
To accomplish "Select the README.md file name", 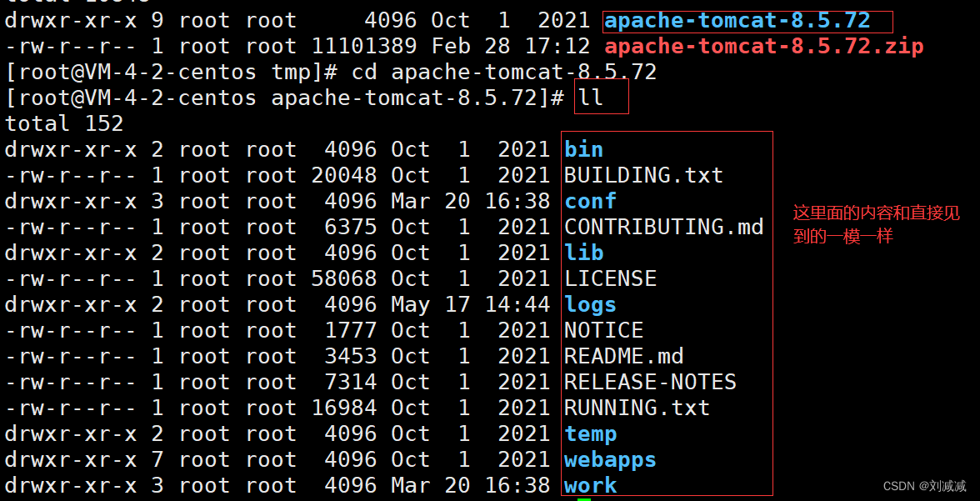I will pos(623,356).
